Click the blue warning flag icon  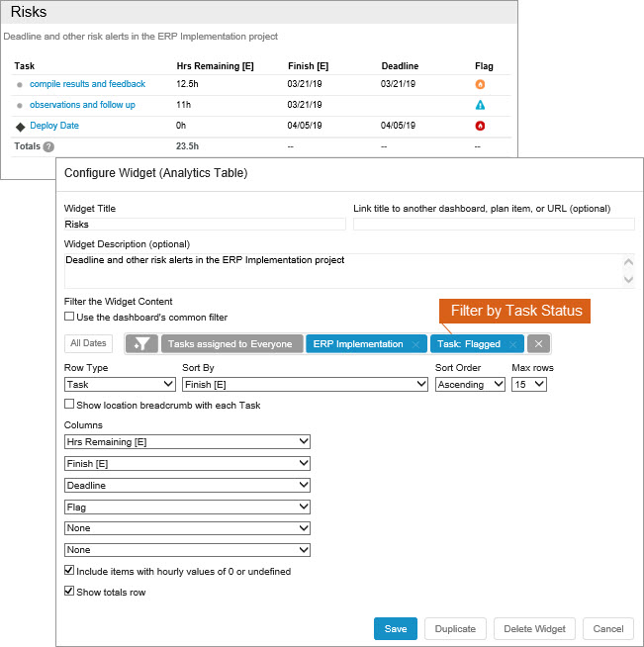click(x=480, y=105)
